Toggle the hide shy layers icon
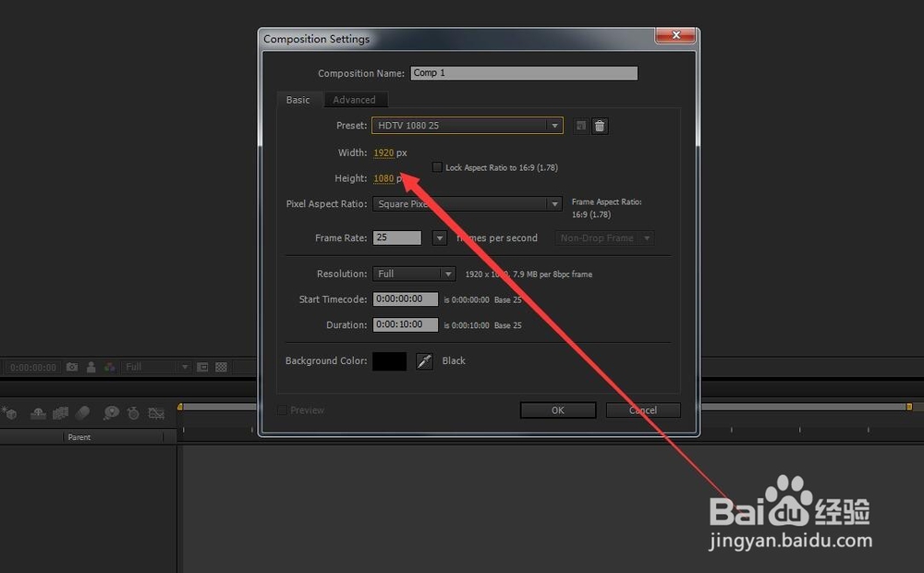924x573 pixels. coord(38,413)
